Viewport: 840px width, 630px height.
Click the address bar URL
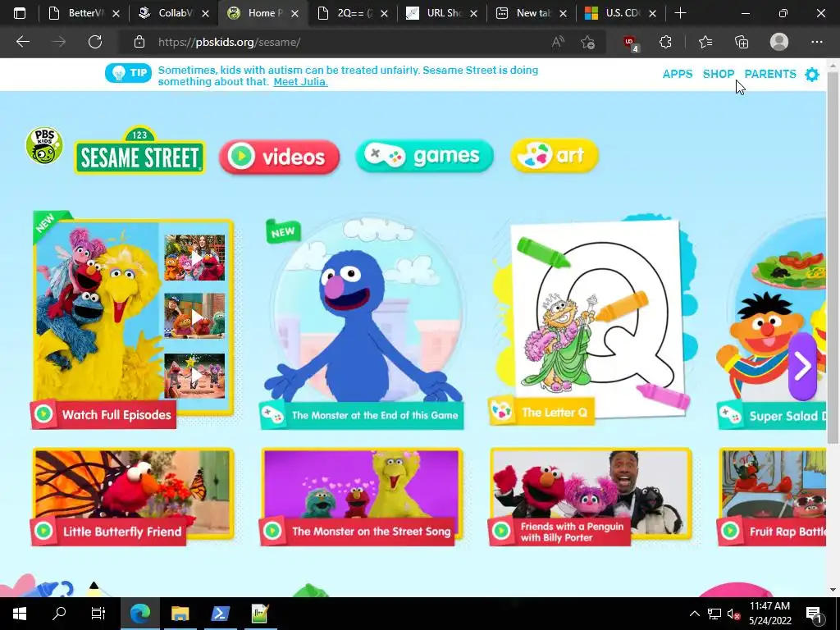(x=230, y=42)
